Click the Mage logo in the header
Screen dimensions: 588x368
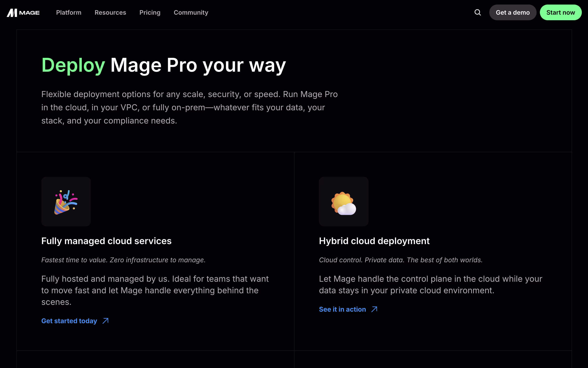[x=23, y=13]
